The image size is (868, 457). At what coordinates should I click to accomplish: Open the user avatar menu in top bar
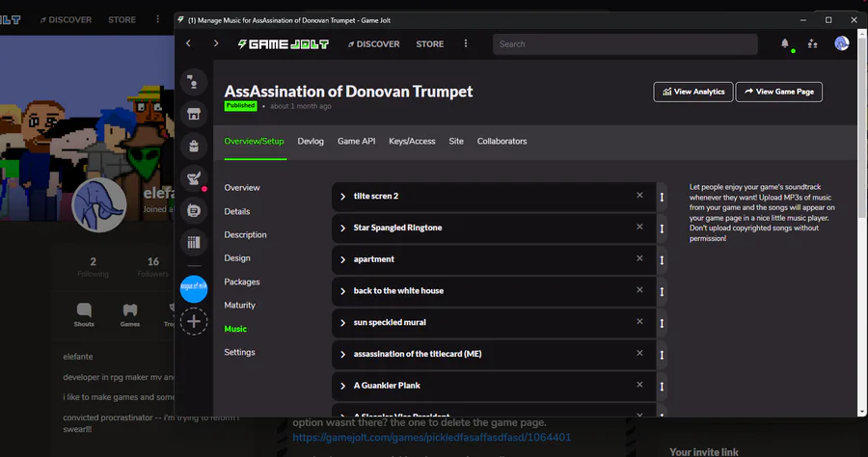pos(841,43)
